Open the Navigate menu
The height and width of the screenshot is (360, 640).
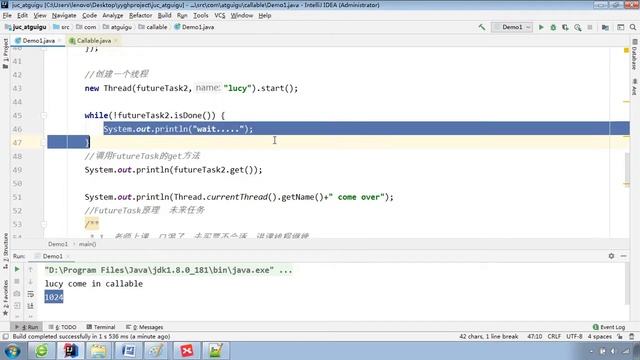[x=64, y=15]
